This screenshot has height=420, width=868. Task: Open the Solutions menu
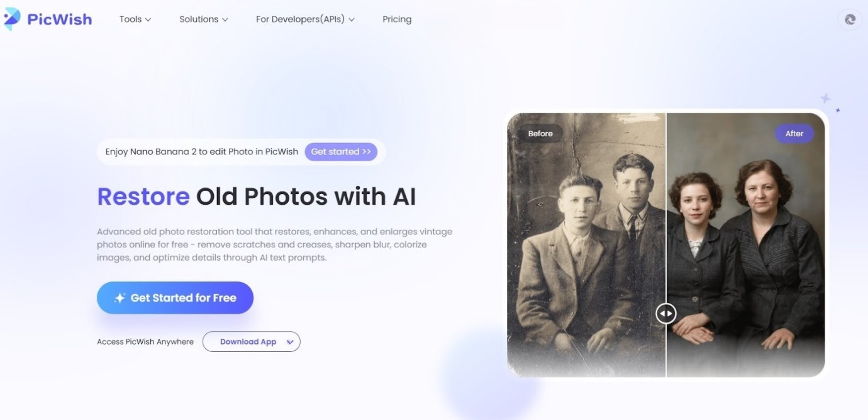click(x=204, y=20)
